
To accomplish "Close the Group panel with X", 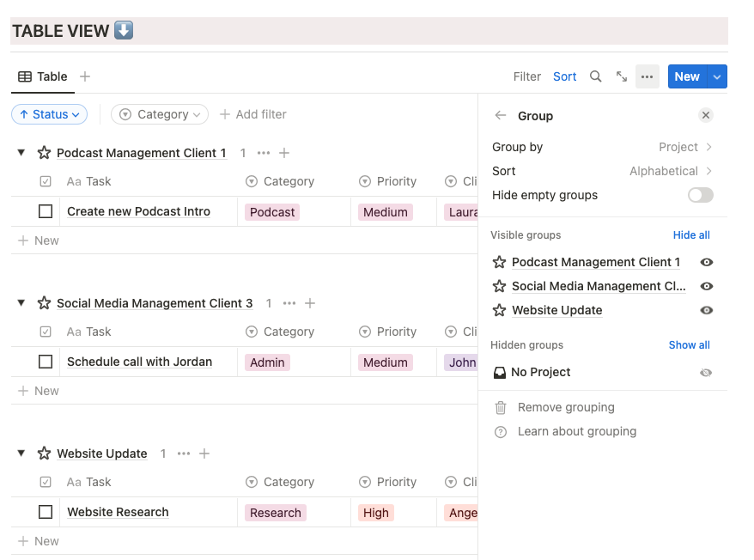I will point(705,115).
